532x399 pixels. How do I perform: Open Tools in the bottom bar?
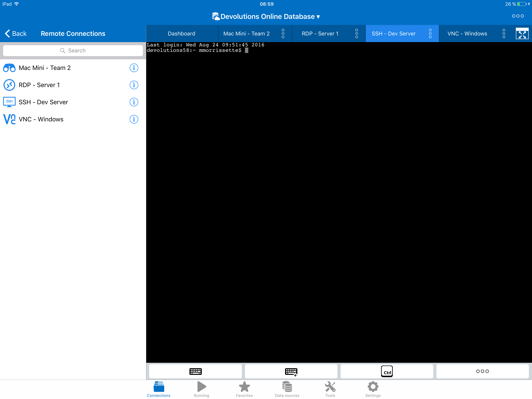[330, 389]
